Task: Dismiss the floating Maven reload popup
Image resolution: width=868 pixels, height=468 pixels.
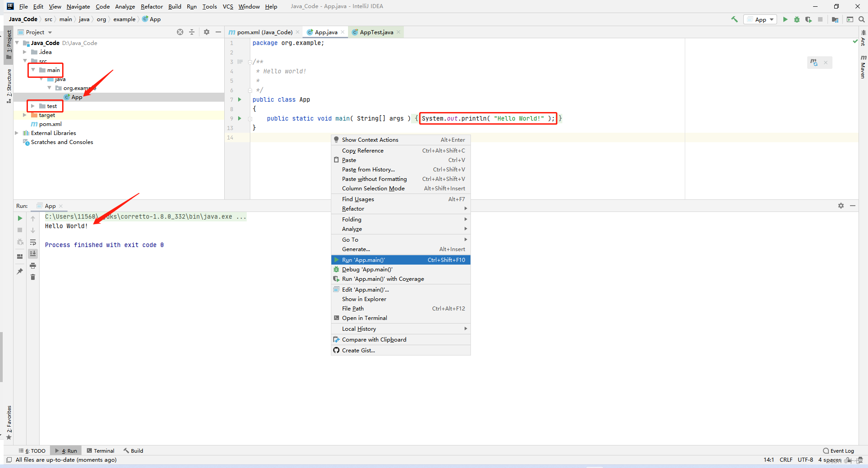Action: (826, 63)
